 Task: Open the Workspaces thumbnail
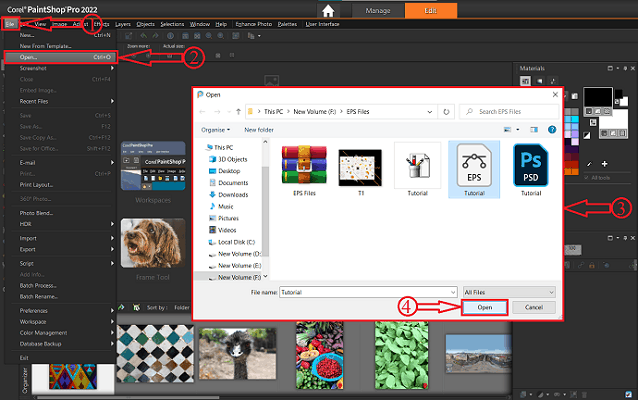[153, 166]
